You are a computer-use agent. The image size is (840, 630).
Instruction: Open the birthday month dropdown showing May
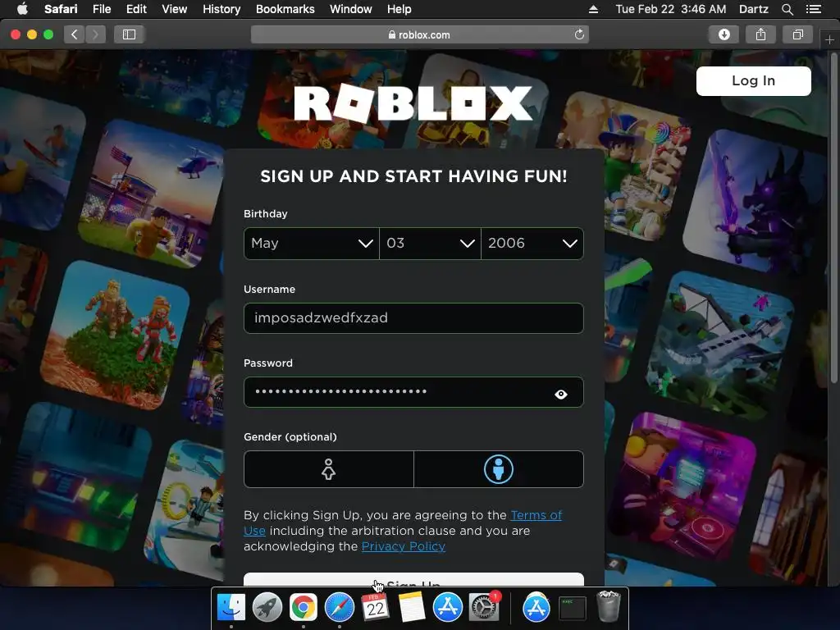tap(311, 243)
